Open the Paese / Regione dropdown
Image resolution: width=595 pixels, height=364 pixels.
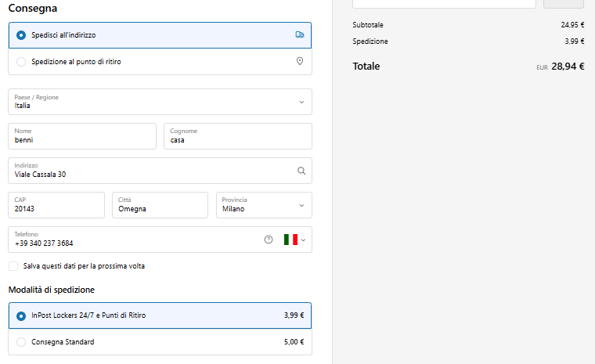coord(160,102)
